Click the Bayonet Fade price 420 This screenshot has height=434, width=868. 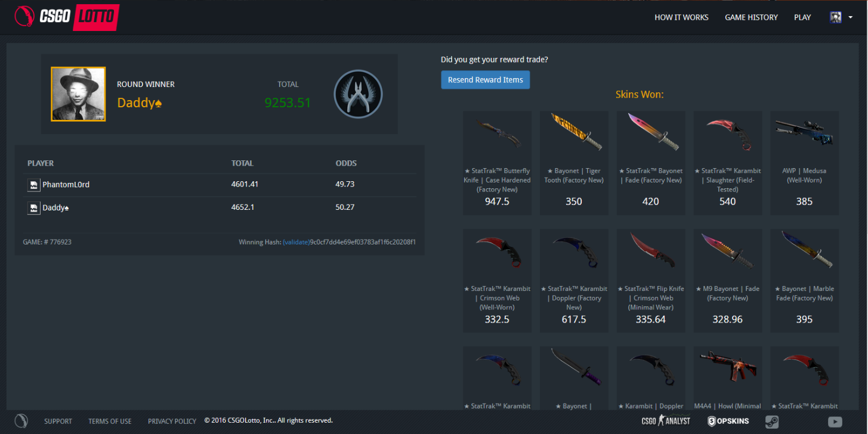tap(651, 201)
